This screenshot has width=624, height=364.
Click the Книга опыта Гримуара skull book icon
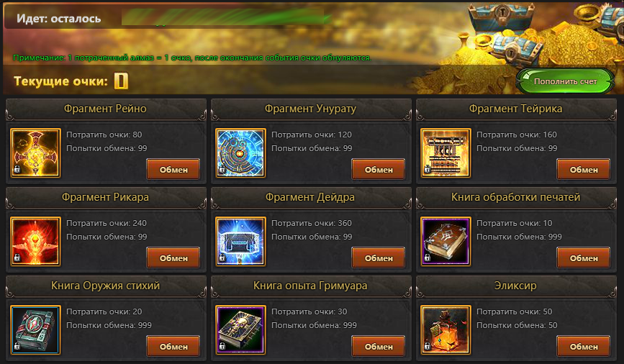click(240, 329)
